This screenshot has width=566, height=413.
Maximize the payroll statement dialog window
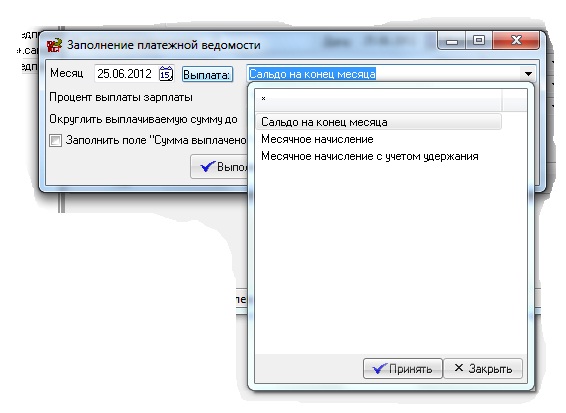479,40
